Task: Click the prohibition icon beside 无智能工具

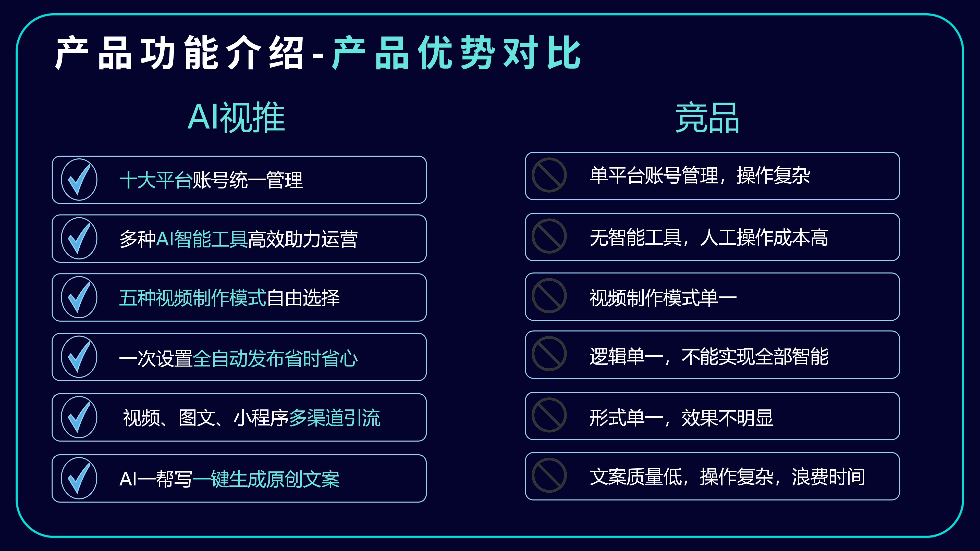Action: click(549, 236)
